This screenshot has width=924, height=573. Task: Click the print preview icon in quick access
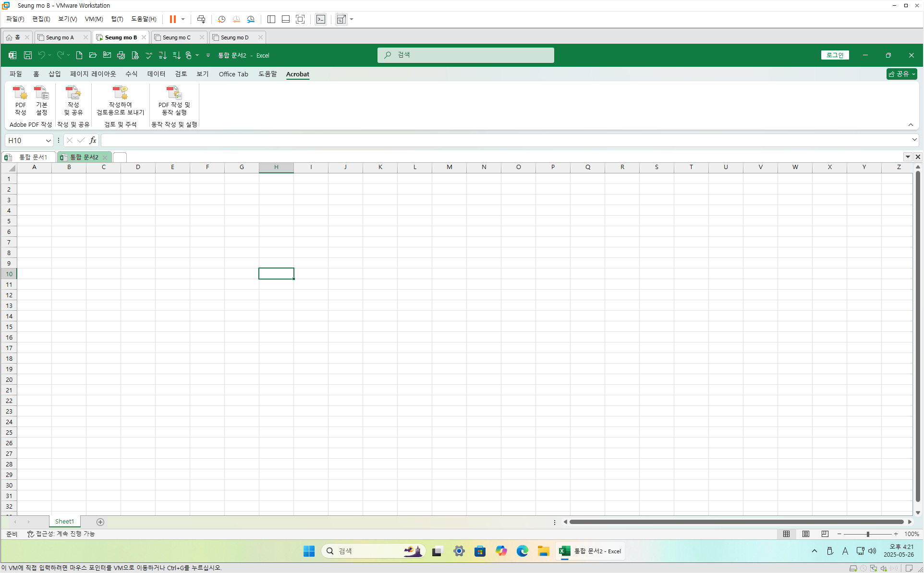pos(135,55)
